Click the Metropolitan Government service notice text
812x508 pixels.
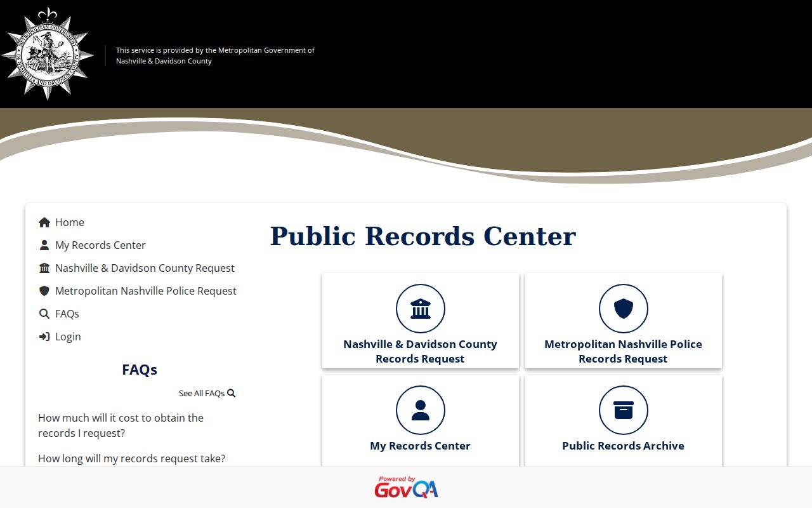tap(215, 55)
